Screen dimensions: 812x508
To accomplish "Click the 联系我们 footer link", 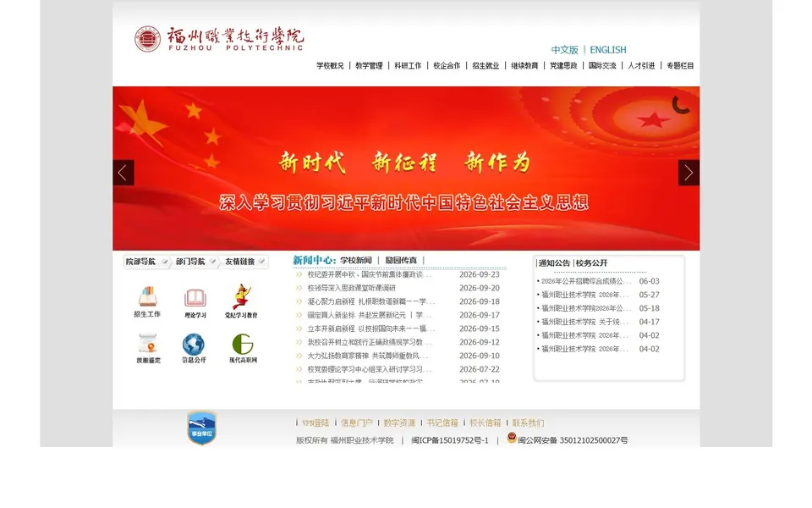I will click(528, 423).
